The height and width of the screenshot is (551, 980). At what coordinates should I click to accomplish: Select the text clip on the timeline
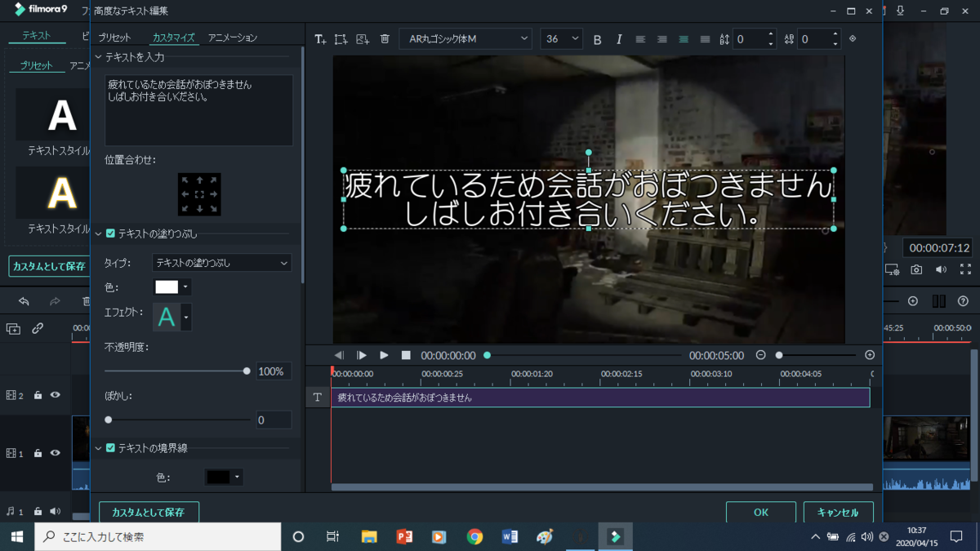pos(600,398)
